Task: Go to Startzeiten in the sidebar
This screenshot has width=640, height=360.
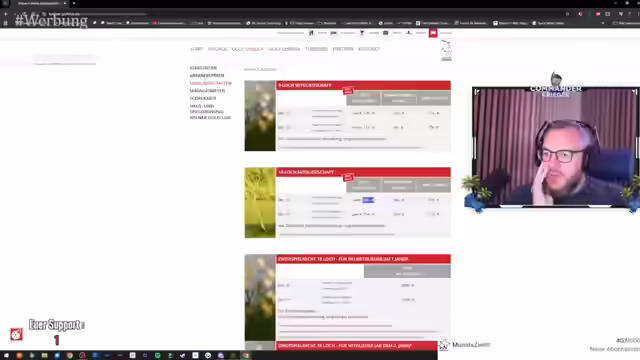Action: 203,68
